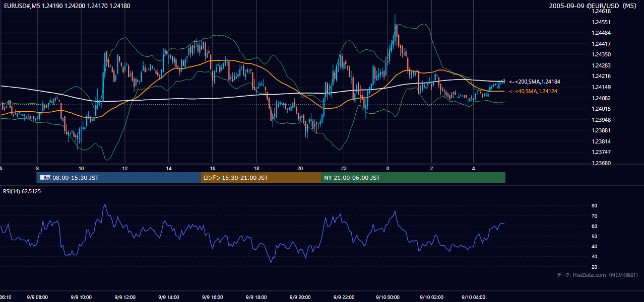Screen dimensions: 644x302
Task: Click the RSI 50 level label
Action: point(594,236)
